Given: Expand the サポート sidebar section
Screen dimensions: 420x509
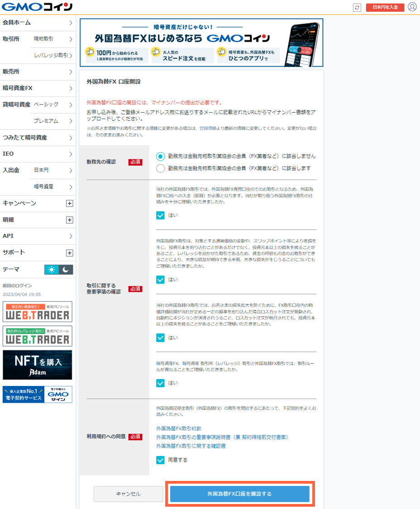Looking at the screenshot, I should pyautogui.click(x=38, y=252).
